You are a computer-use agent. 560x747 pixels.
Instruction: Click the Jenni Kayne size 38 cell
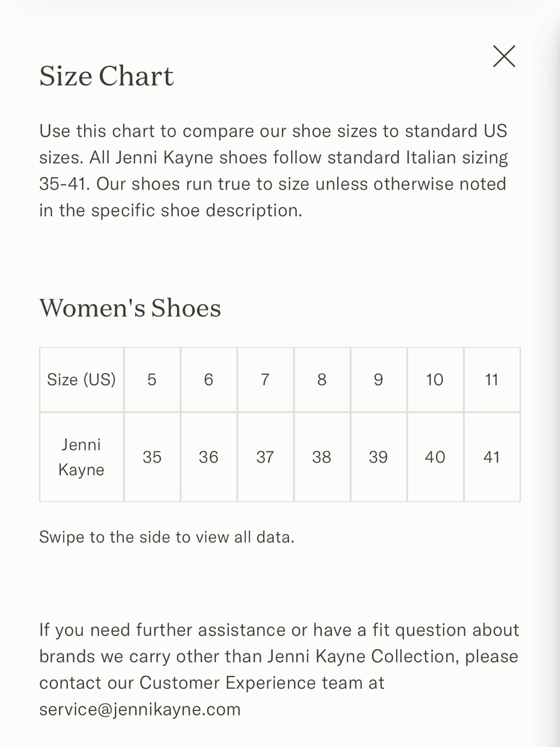point(322,457)
